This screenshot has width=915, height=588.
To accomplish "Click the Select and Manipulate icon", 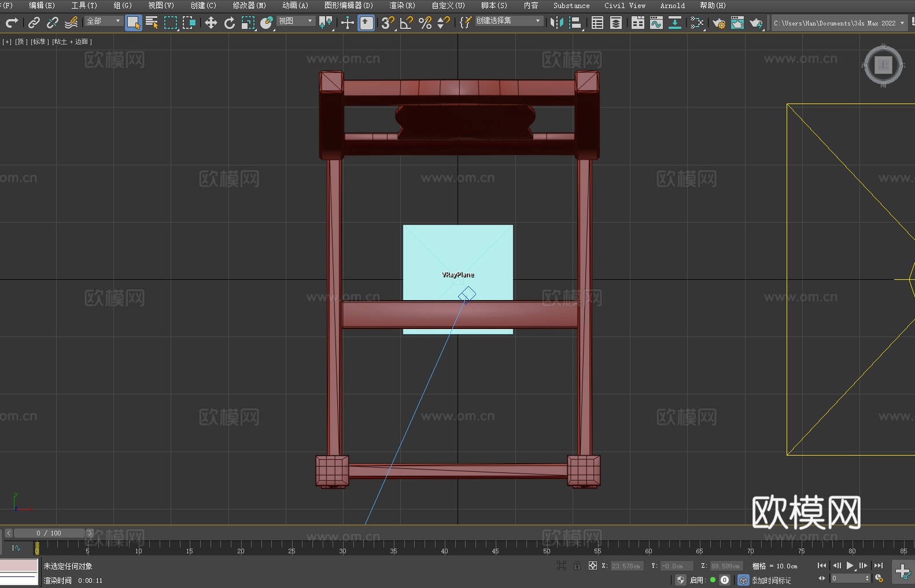I will (348, 23).
